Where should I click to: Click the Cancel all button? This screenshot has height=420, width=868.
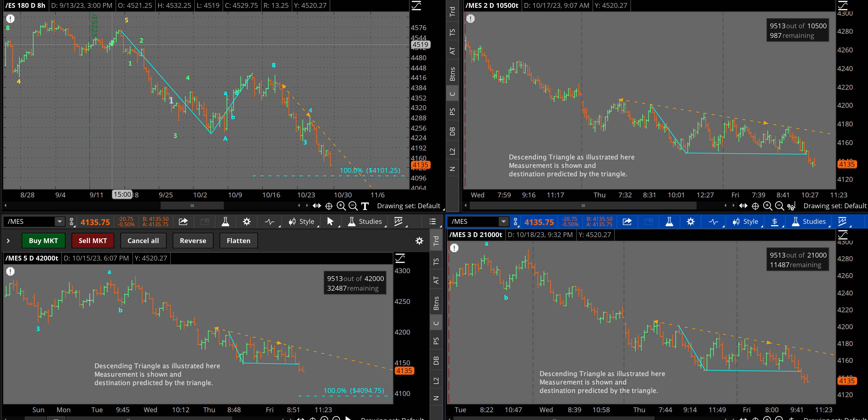click(143, 241)
